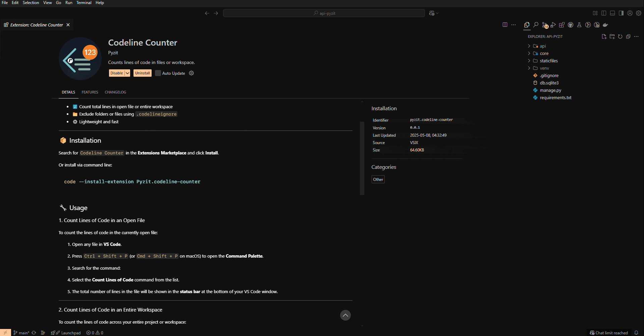
Task: Open the Explorer view in the activity bar
Action: pyautogui.click(x=527, y=25)
